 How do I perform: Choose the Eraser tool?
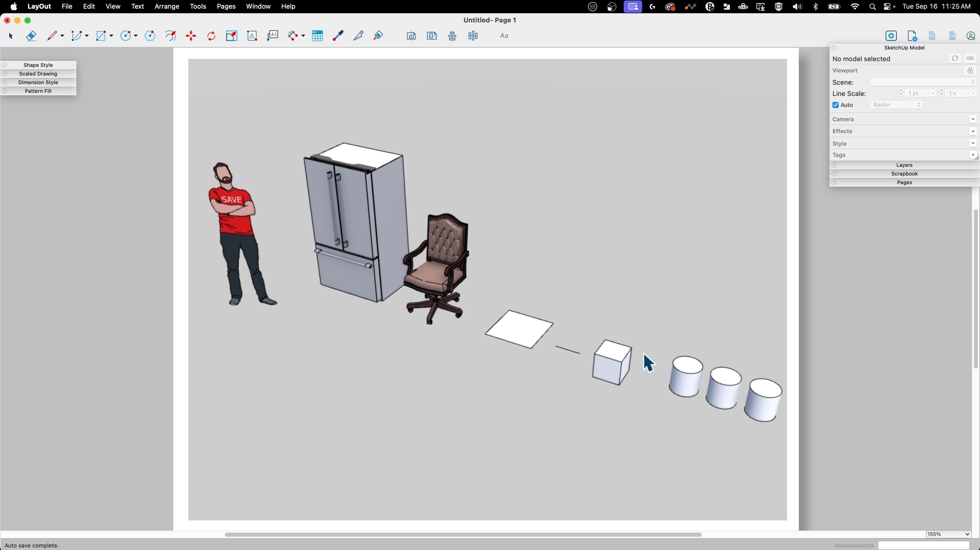click(31, 36)
